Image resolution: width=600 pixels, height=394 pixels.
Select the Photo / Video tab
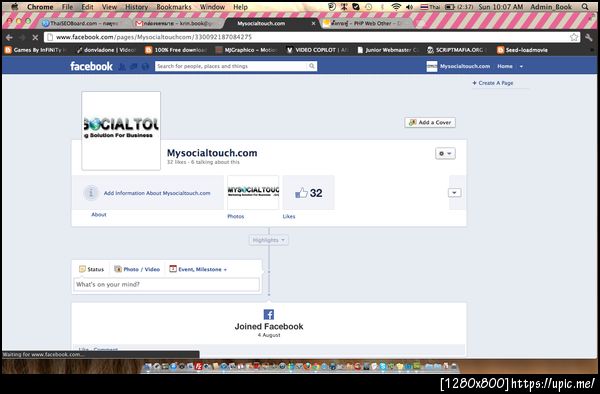click(x=137, y=269)
